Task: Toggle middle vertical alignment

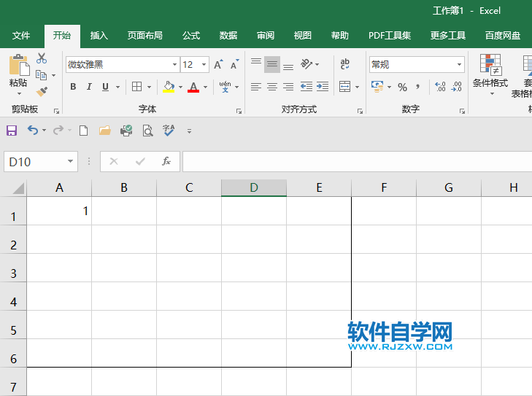Action: (272, 64)
